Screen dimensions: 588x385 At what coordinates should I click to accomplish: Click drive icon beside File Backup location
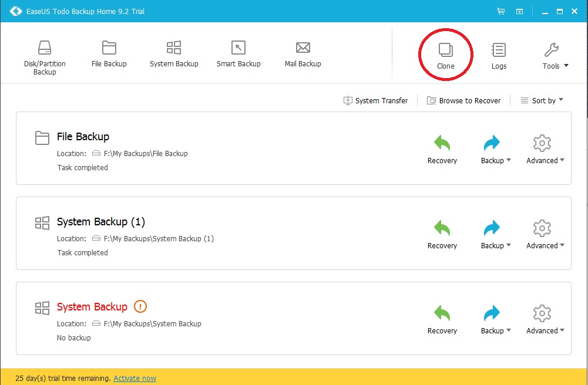(x=96, y=153)
